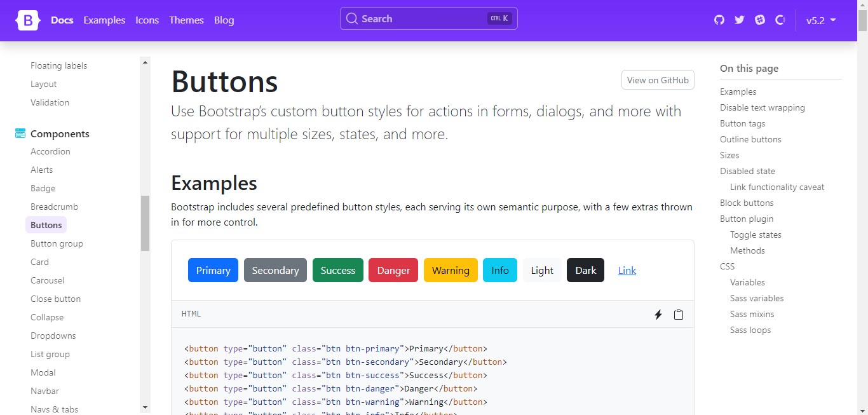Open Accordion in sidebar

(50, 151)
